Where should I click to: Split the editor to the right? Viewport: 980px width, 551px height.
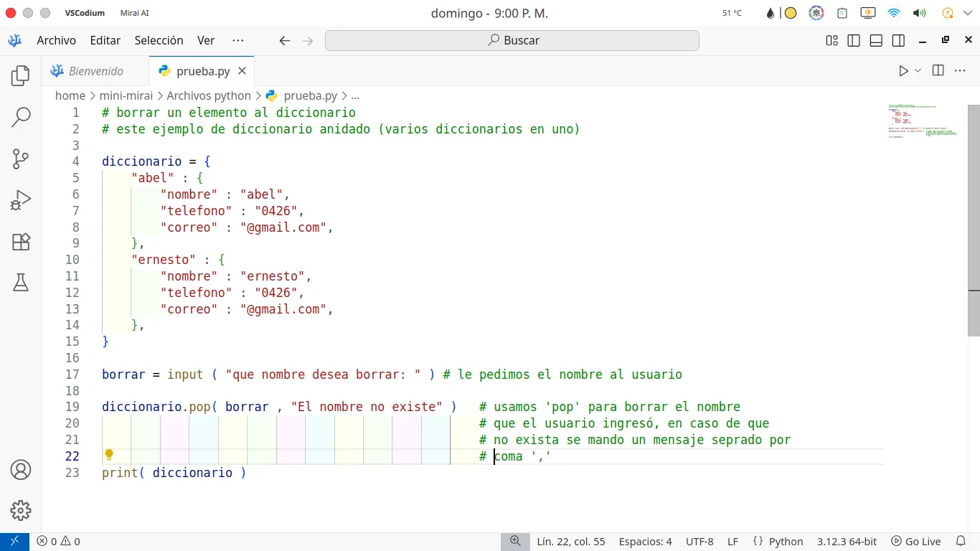tap(938, 70)
